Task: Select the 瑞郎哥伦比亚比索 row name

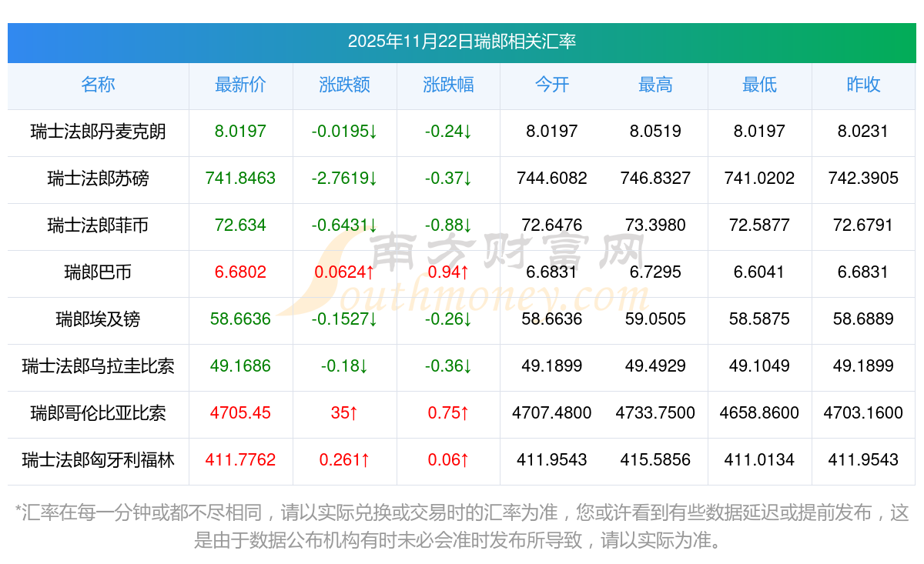Action: pyautogui.click(x=98, y=413)
